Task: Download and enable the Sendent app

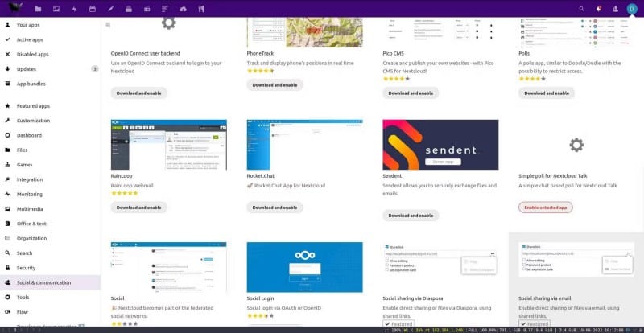Action: pos(411,216)
